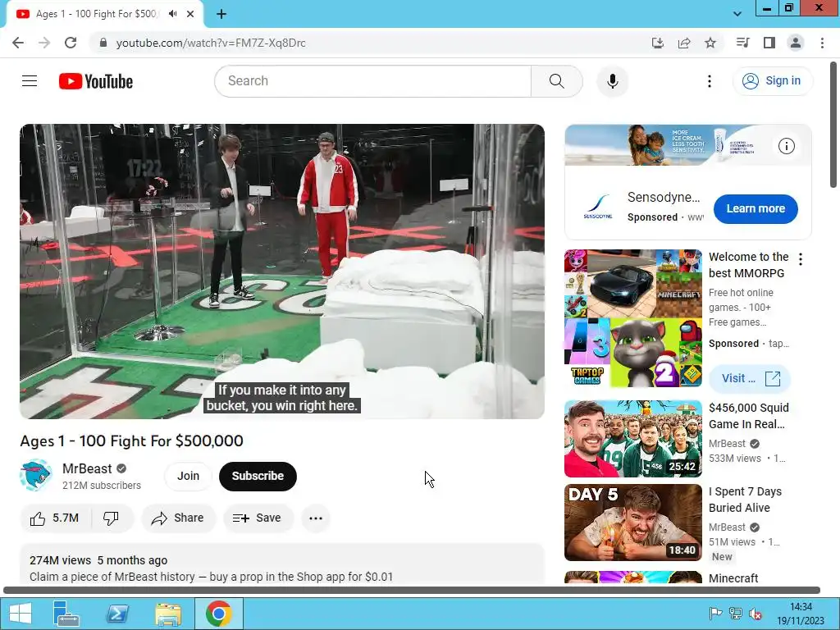Dislike the video with thumbs down
Image resolution: width=840 pixels, height=630 pixels.
[x=111, y=518]
